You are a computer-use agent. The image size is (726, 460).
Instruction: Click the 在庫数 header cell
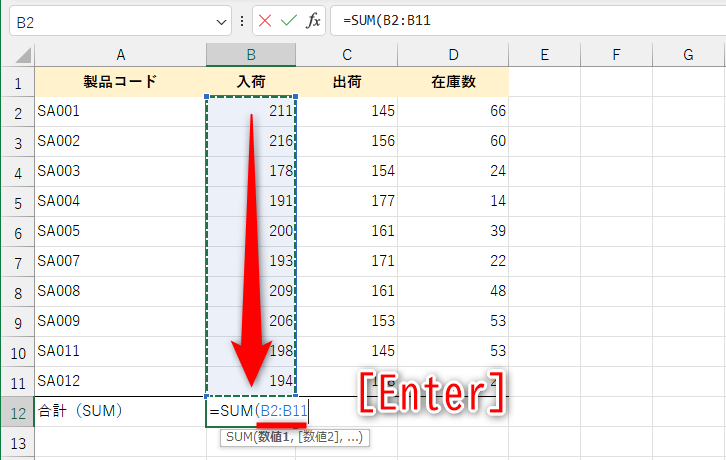pyautogui.click(x=453, y=82)
